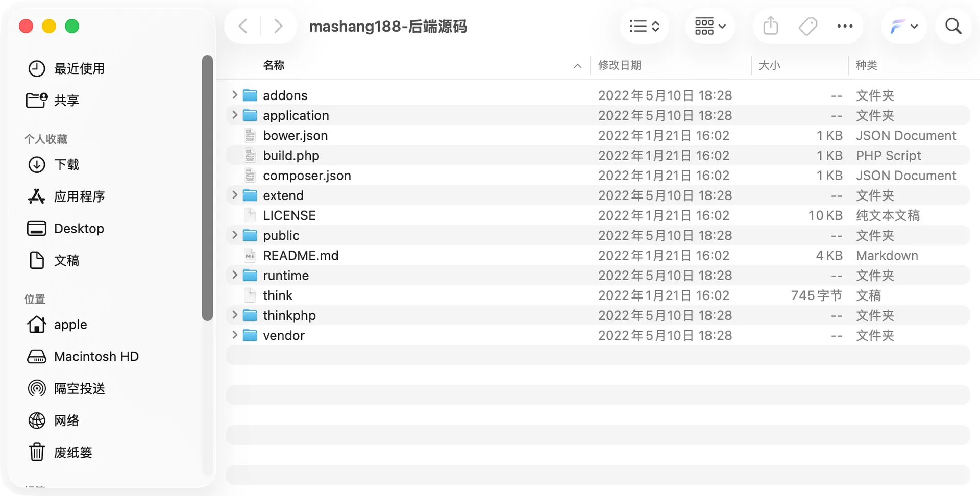Open the group-by options dropdown
980x496 pixels.
point(710,26)
